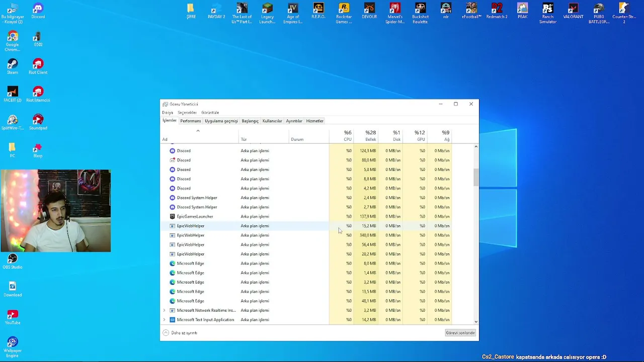Collapse view with Daha az ayrıntı
This screenshot has height=362, width=644.
pyautogui.click(x=180, y=333)
